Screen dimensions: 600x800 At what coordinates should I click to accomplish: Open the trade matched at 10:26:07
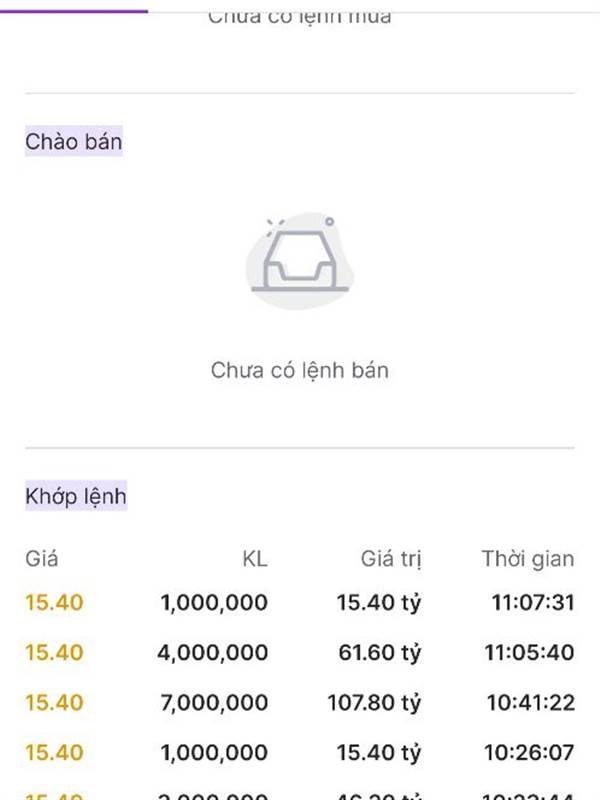coord(531,752)
